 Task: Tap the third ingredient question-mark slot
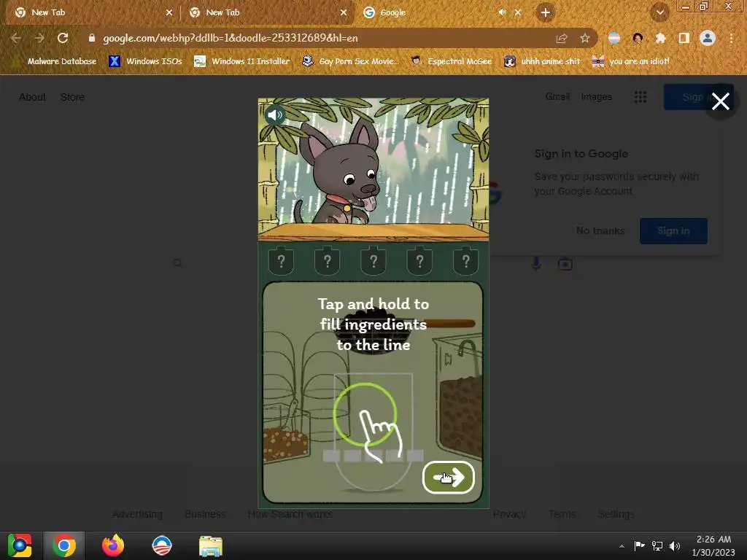point(373,260)
